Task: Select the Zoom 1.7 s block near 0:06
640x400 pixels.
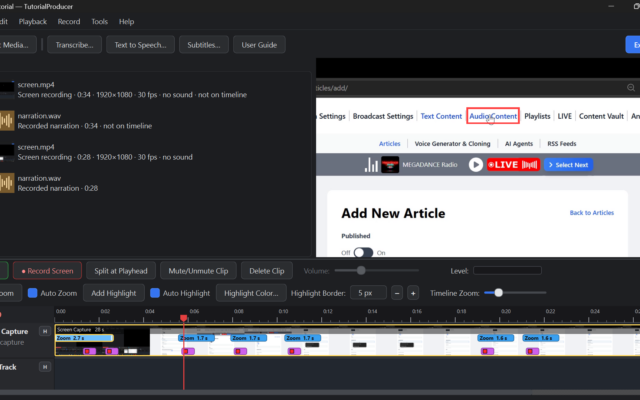Action: click(x=196, y=338)
